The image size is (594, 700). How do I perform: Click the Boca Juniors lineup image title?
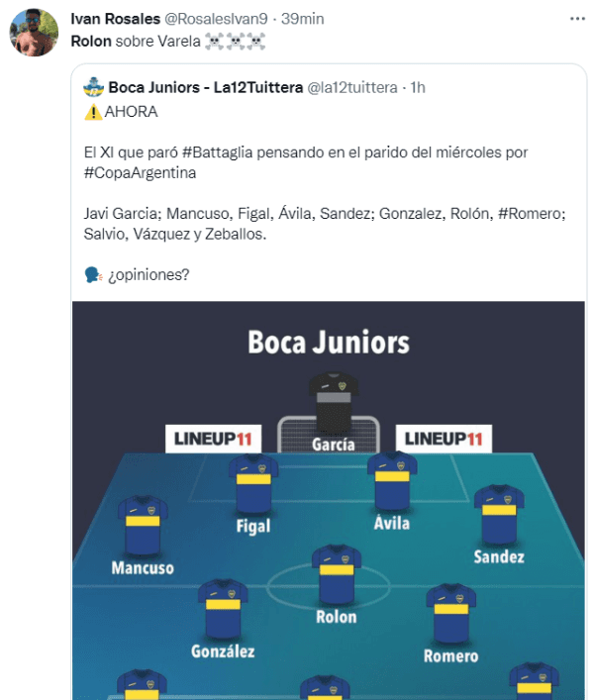pyautogui.click(x=329, y=343)
